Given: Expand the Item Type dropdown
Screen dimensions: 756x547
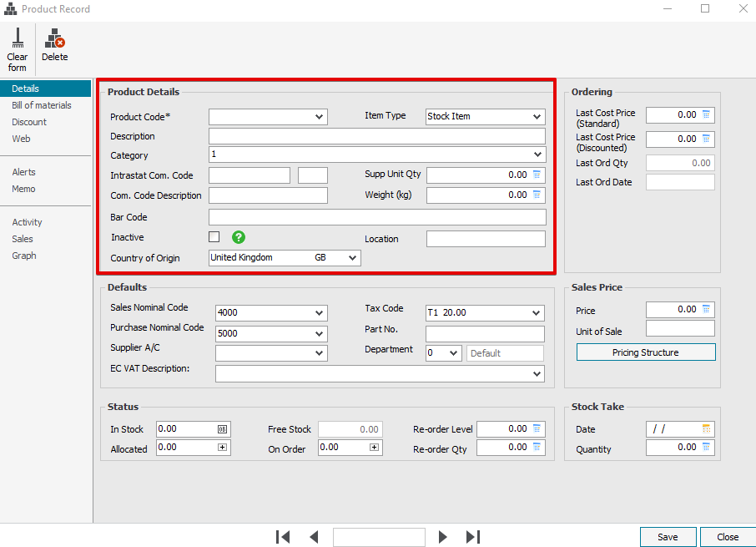Looking at the screenshot, I should coord(536,117).
